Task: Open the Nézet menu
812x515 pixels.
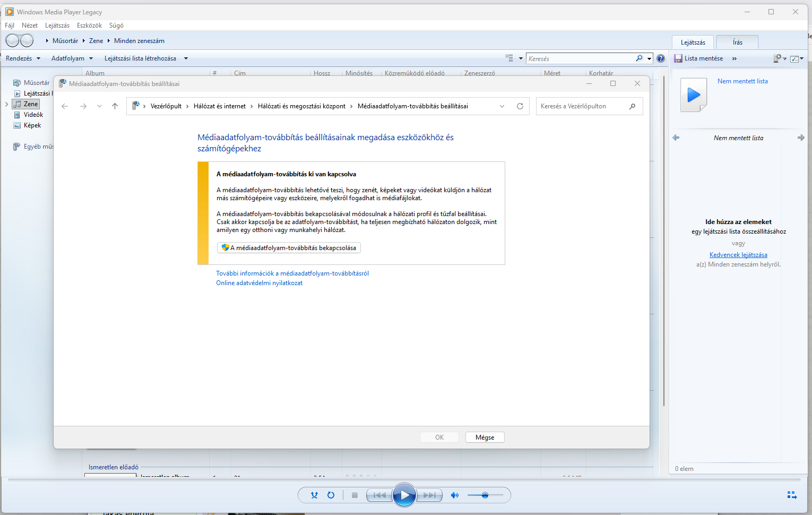Action: (x=30, y=25)
